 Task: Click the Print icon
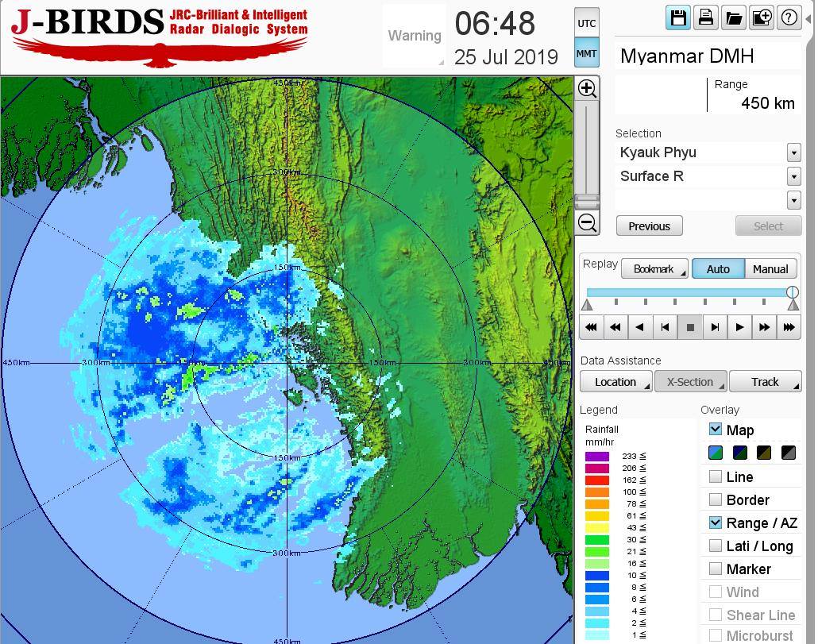[705, 17]
